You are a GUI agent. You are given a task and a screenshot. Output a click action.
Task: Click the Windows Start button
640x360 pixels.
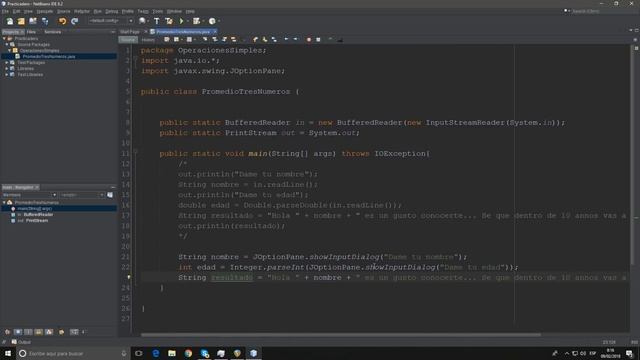coord(8,353)
